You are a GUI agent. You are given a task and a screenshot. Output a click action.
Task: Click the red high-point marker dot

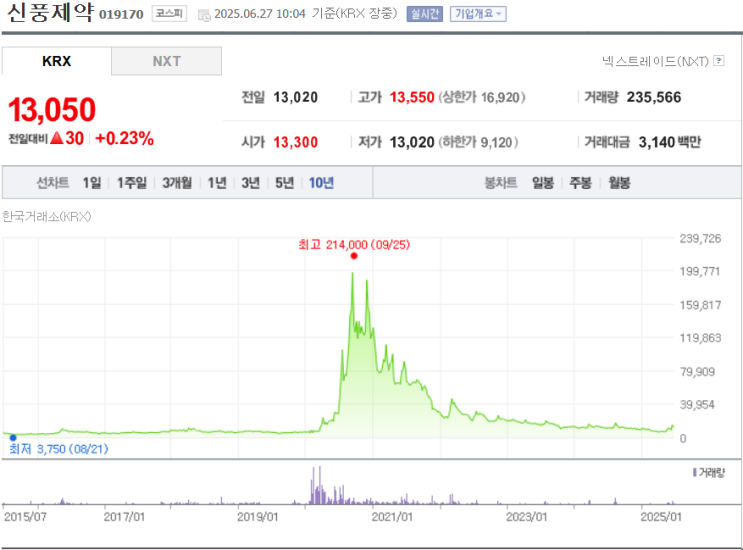[x=354, y=256]
